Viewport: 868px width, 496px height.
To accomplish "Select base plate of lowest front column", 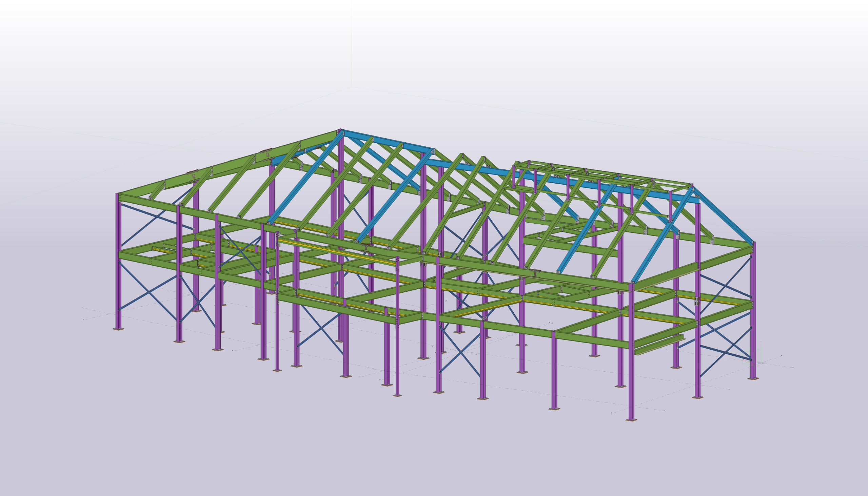I will (x=631, y=420).
